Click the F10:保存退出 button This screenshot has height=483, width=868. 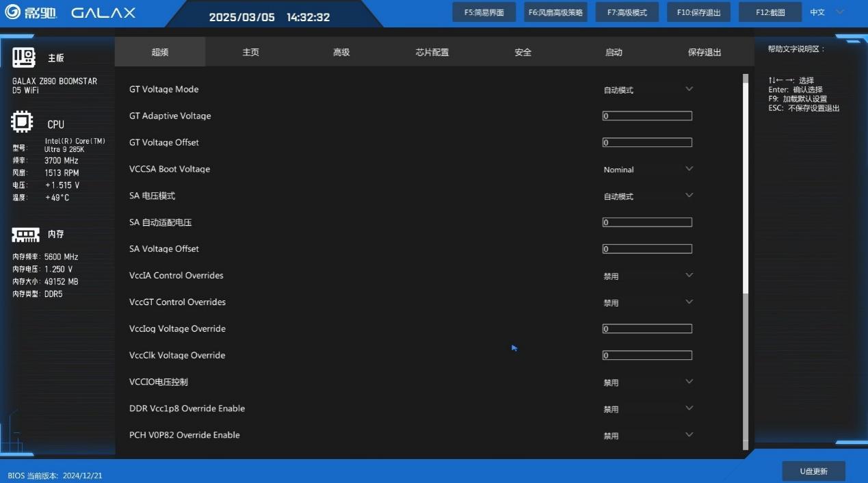(698, 12)
